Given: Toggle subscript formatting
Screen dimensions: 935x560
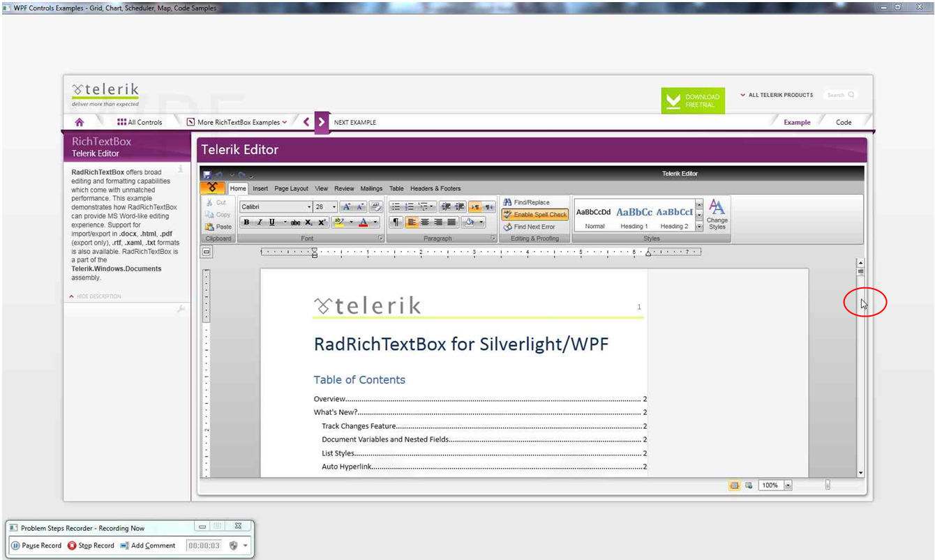Looking at the screenshot, I should click(x=308, y=222).
